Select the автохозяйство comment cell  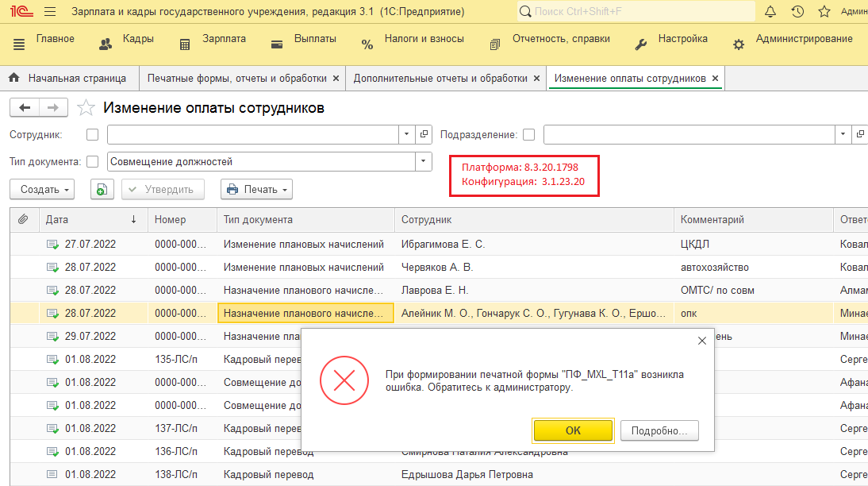point(754,267)
